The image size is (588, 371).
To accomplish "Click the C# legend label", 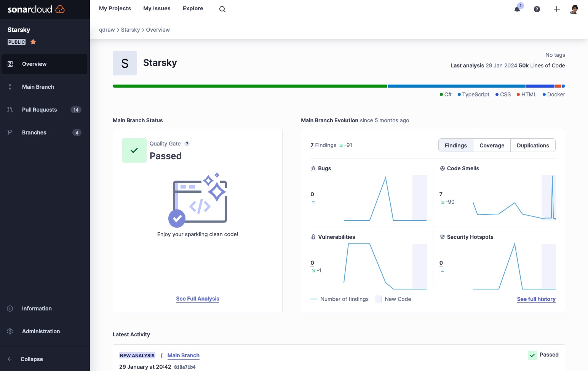I will point(446,94).
